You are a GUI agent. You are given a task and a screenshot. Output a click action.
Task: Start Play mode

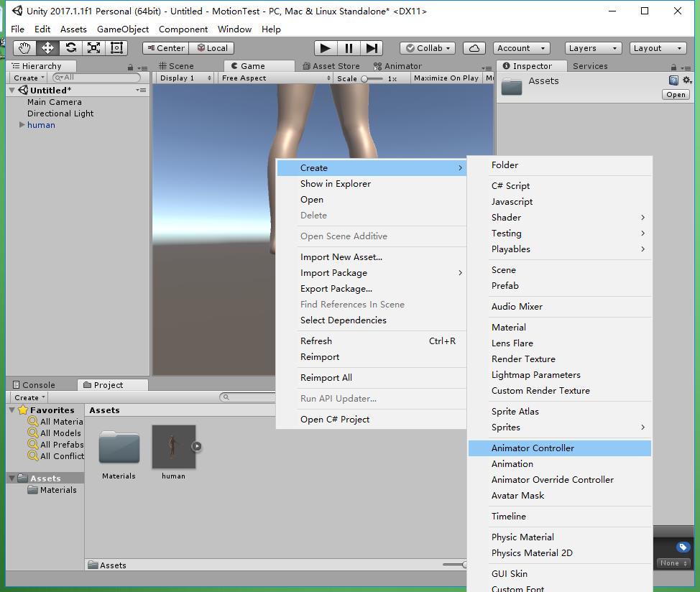(x=326, y=47)
